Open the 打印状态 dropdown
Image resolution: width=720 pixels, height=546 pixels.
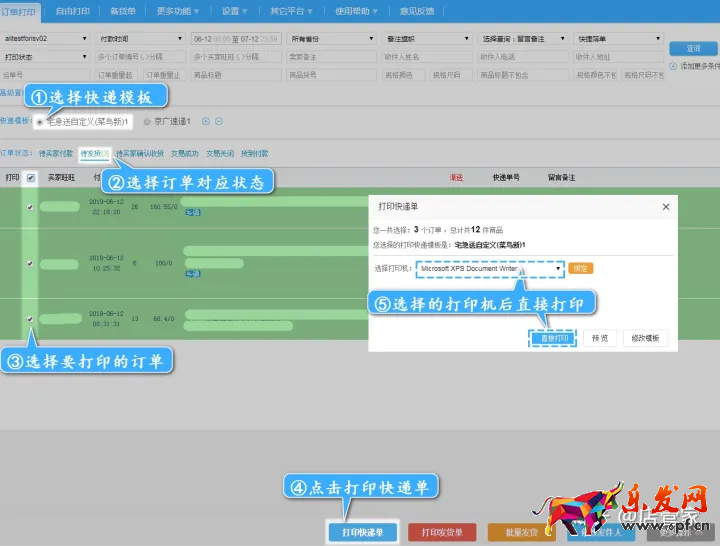coord(45,57)
